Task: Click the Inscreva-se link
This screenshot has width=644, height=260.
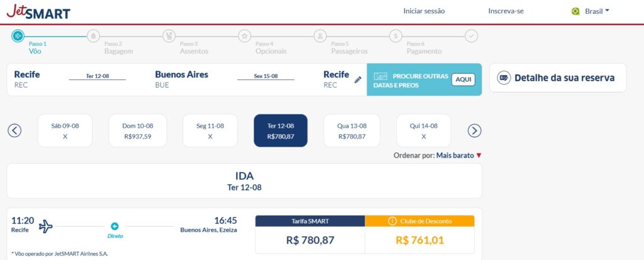Action: coord(506,11)
